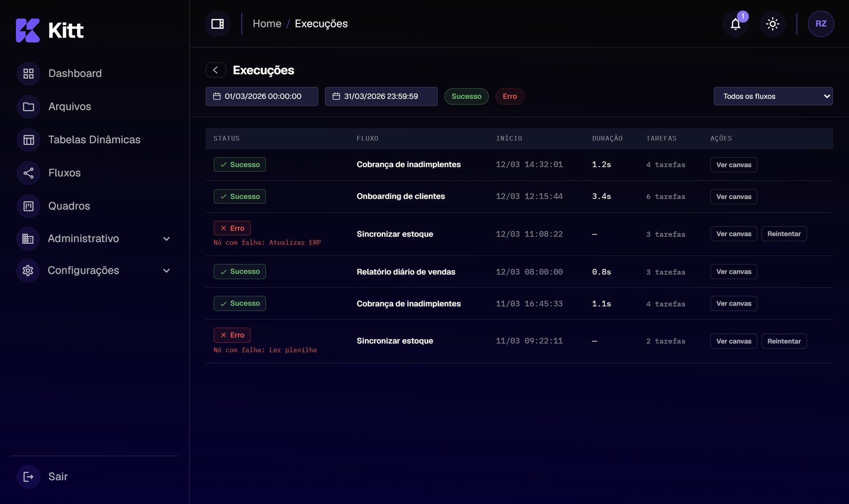This screenshot has width=849, height=504.
Task: Open the Todos os fluxos dropdown
Action: tap(773, 96)
